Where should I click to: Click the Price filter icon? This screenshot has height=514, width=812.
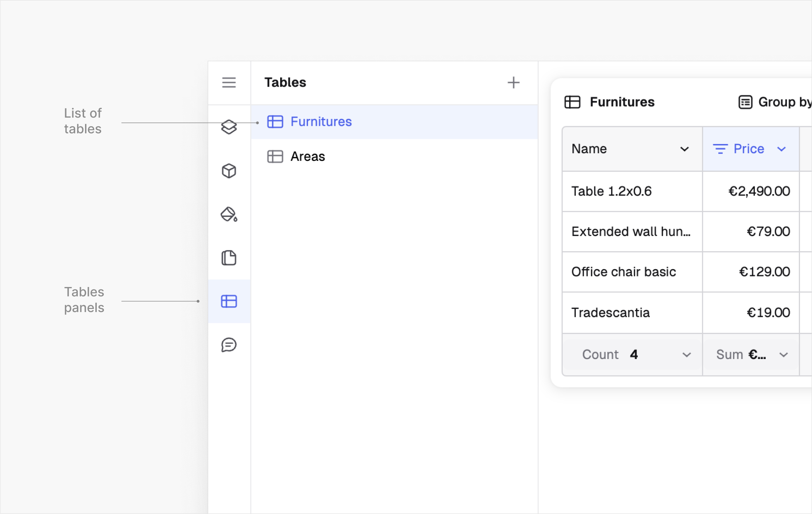(x=720, y=149)
